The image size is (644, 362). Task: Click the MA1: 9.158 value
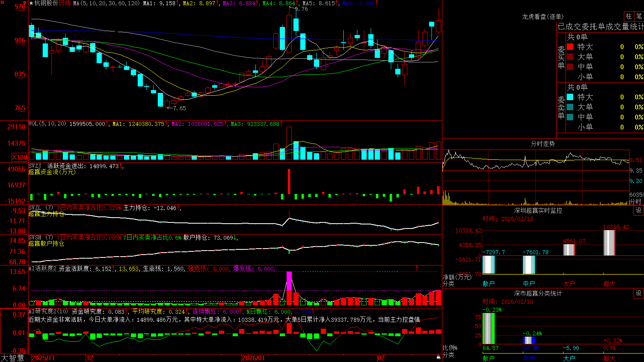(159, 3)
